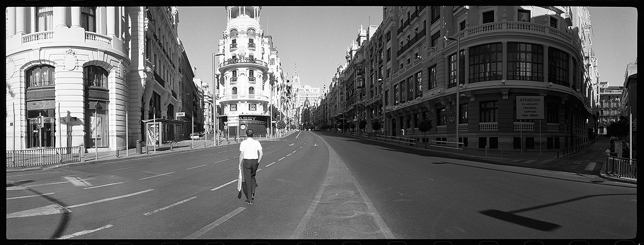Click the metal fence at far right edge

(x=620, y=166)
